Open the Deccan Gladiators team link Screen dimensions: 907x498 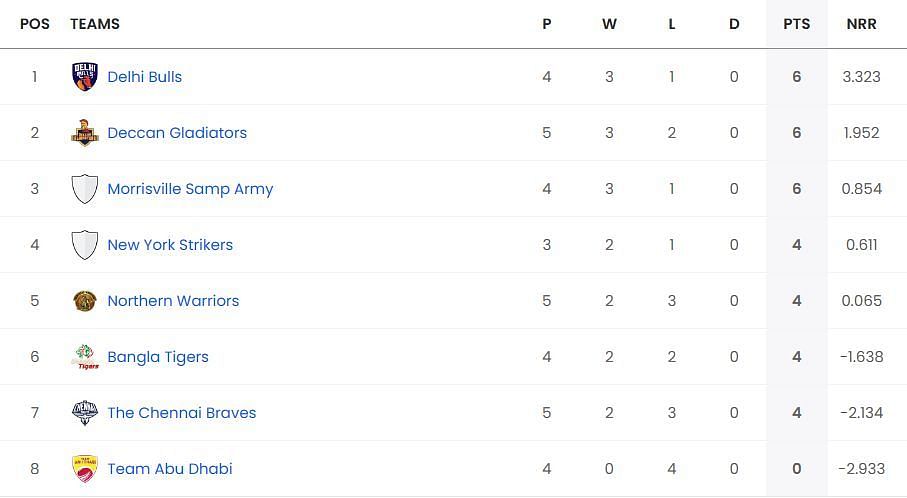(x=177, y=133)
